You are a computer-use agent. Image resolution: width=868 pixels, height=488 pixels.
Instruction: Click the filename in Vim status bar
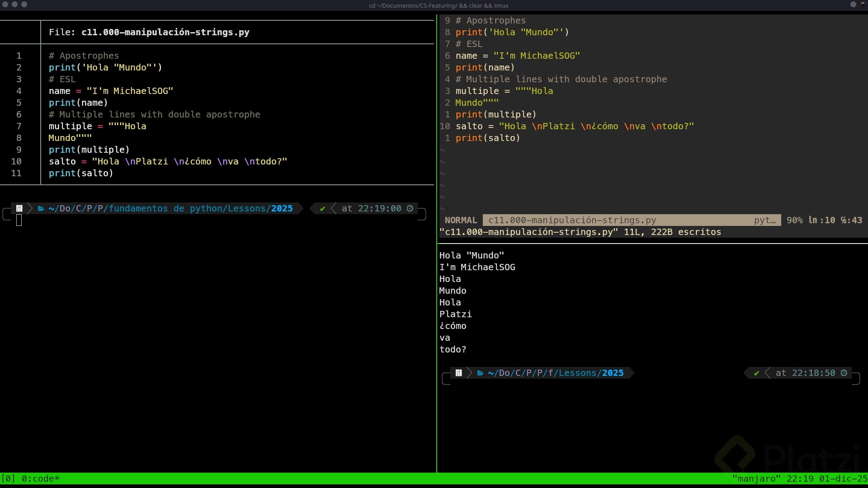point(572,220)
